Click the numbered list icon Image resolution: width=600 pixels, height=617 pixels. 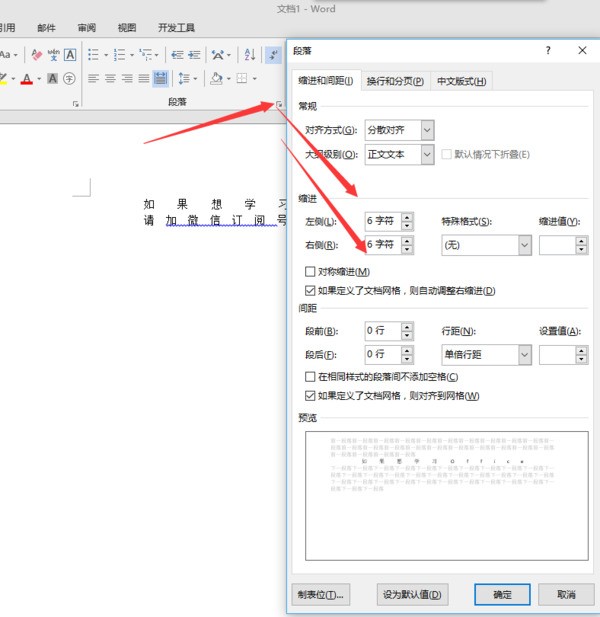(x=120, y=54)
